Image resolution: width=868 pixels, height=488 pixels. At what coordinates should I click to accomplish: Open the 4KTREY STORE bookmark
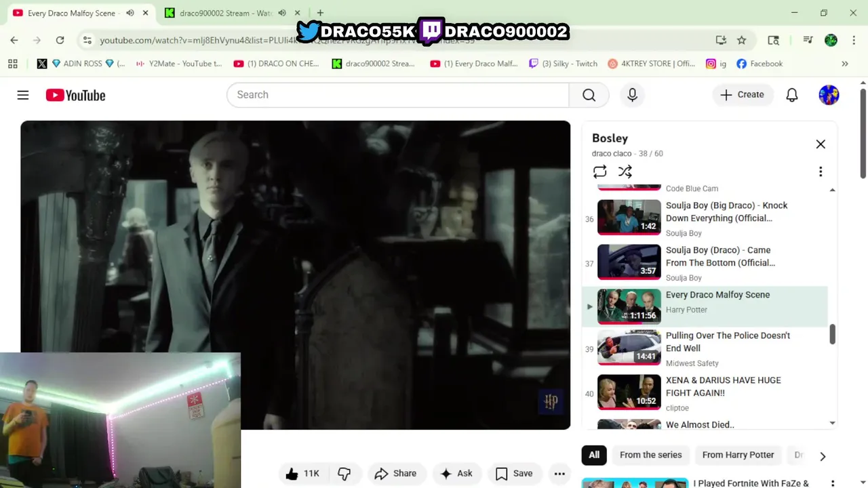(x=651, y=64)
